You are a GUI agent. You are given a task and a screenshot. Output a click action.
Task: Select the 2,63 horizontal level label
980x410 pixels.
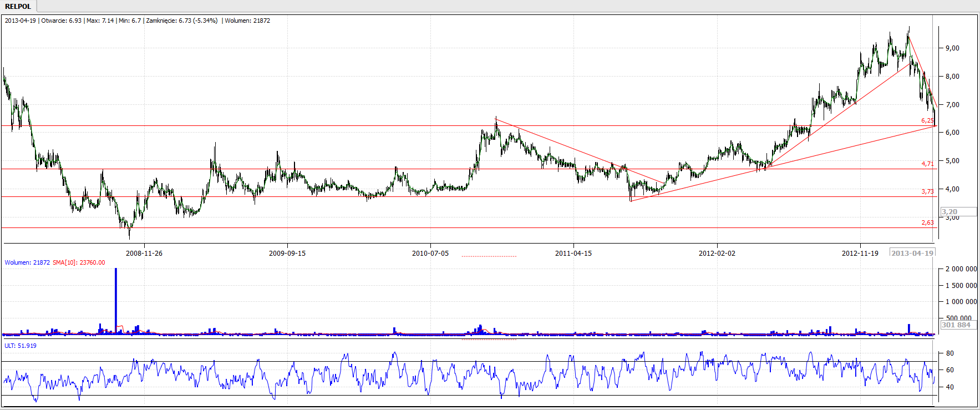[927, 222]
